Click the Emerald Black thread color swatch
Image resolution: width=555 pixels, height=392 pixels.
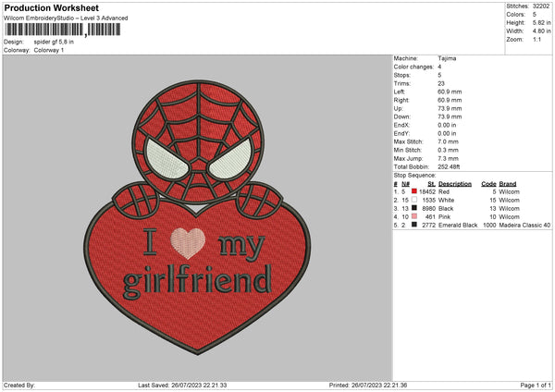point(414,225)
